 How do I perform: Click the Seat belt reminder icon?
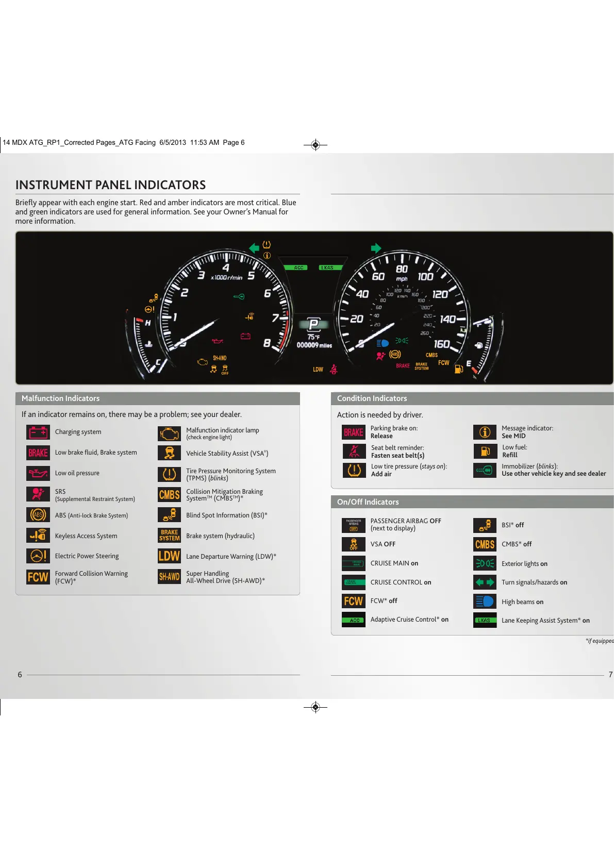click(354, 452)
